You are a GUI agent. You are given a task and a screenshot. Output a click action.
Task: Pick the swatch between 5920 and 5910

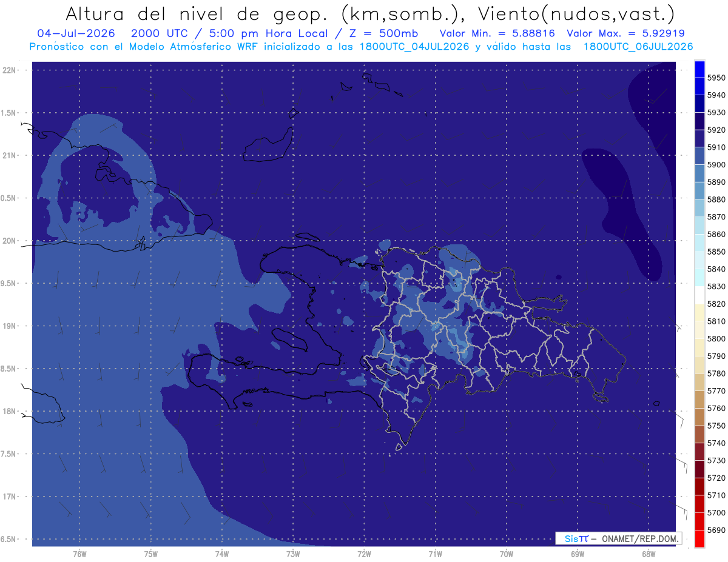pyautogui.click(x=699, y=139)
